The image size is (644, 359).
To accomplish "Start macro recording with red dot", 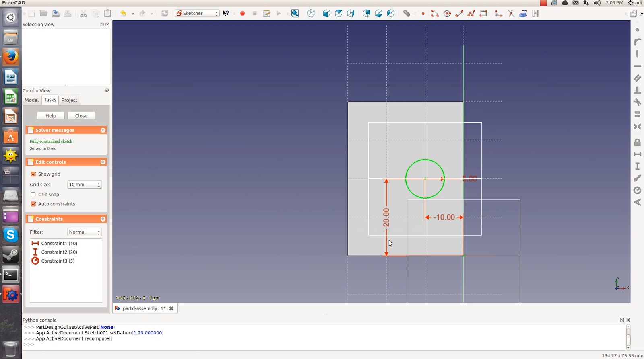I will (x=242, y=13).
